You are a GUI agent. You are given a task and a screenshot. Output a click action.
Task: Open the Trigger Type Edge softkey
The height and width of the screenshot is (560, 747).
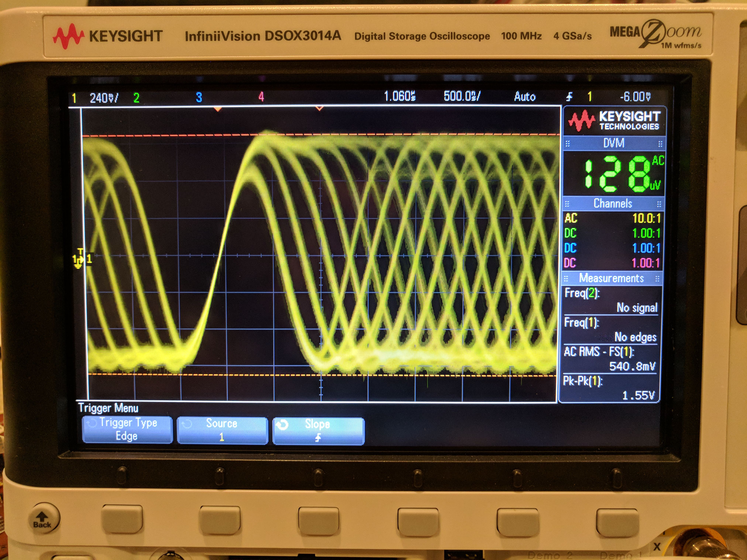point(127,429)
